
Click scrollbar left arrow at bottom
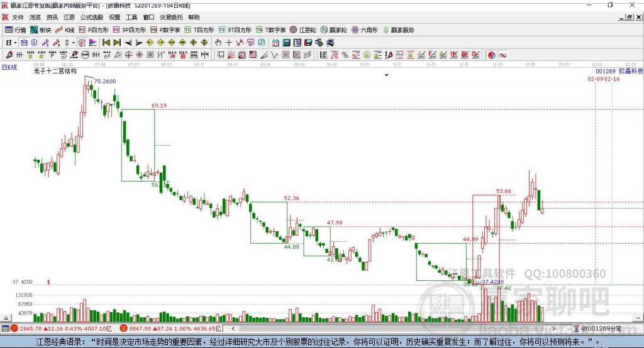[x=233, y=329]
